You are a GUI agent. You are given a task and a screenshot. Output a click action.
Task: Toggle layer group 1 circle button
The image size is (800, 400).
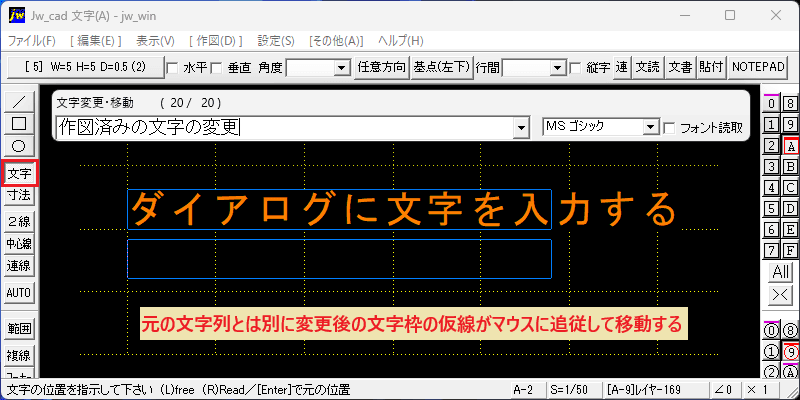tap(772, 352)
